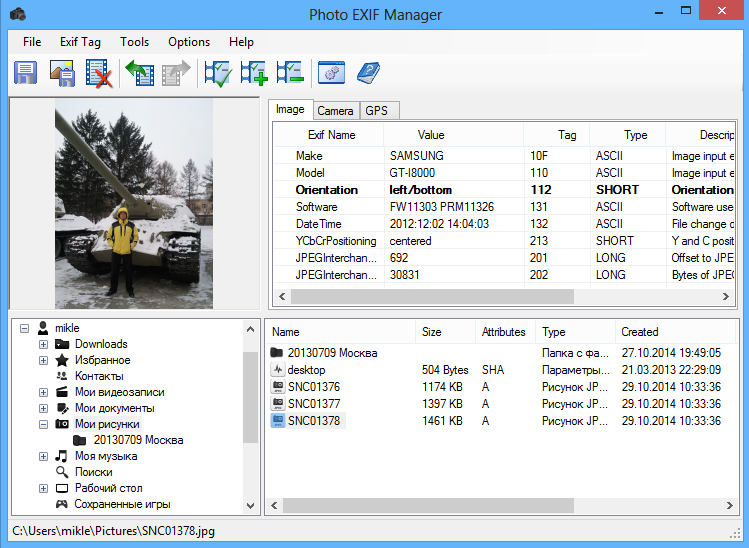
Task: Click the Контакты people icon
Action: click(62, 376)
